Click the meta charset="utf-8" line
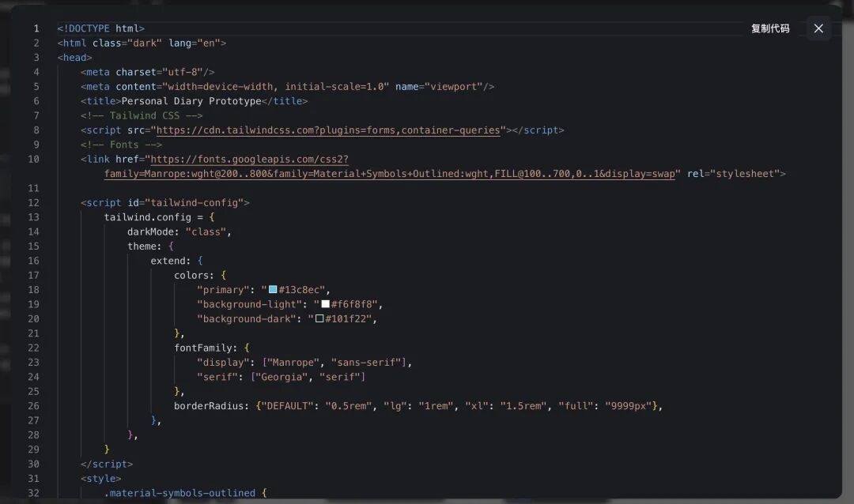 coord(148,72)
